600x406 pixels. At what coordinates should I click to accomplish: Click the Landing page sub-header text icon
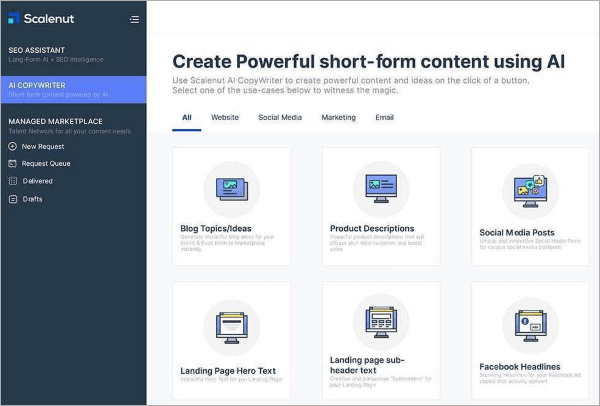pos(381,322)
